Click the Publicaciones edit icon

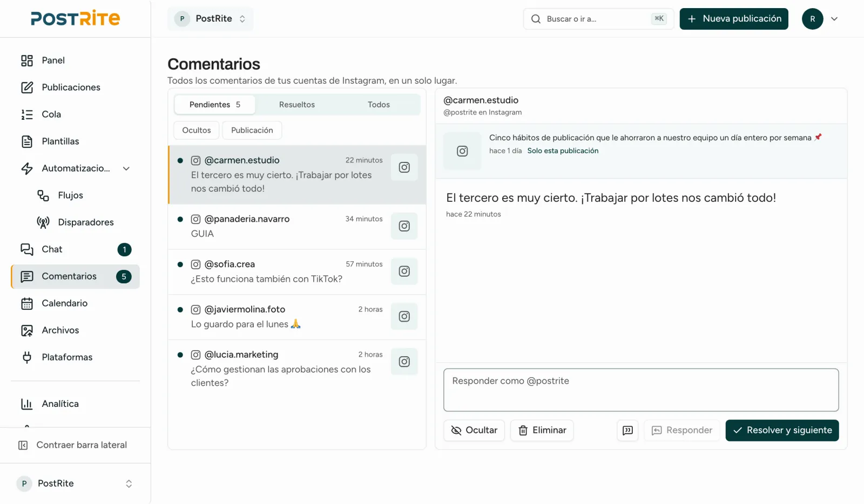(27, 87)
